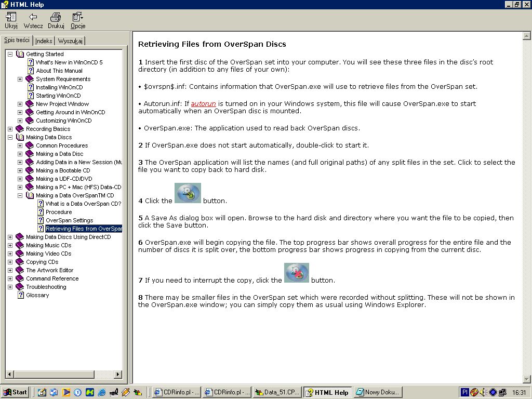Viewport: 532px width, 399px height.
Task: Follow the red autorun link
Action: click(x=203, y=103)
